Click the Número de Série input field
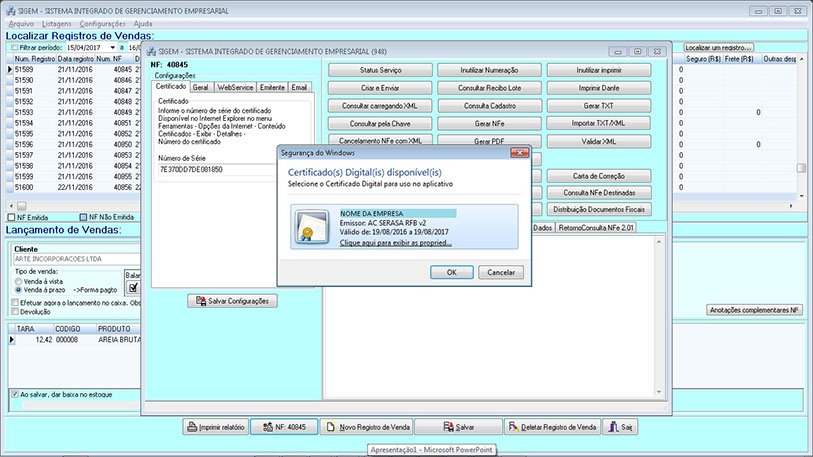The height and width of the screenshot is (457, 813). coord(230,171)
